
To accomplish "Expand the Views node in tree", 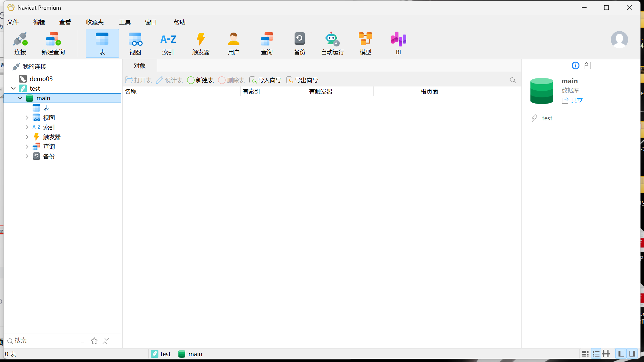I will (x=27, y=118).
